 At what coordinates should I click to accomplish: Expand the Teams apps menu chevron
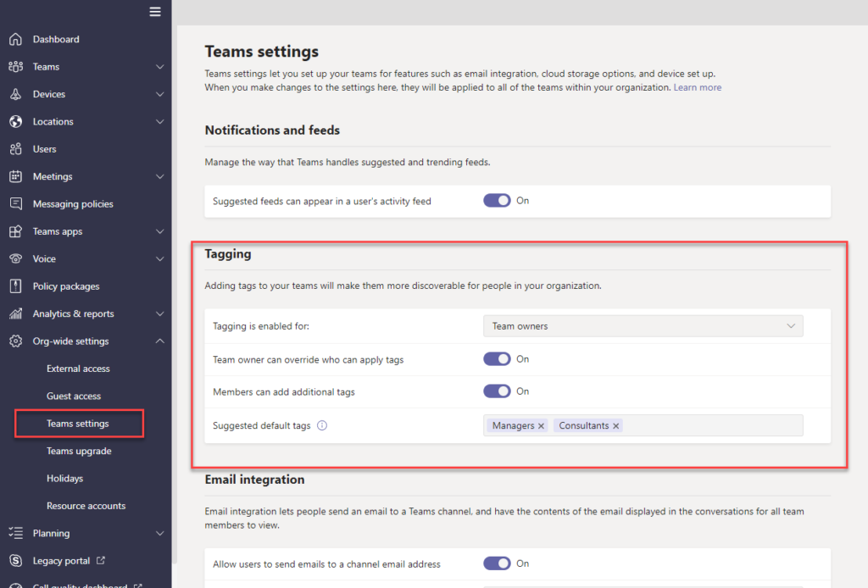pyautogui.click(x=160, y=231)
